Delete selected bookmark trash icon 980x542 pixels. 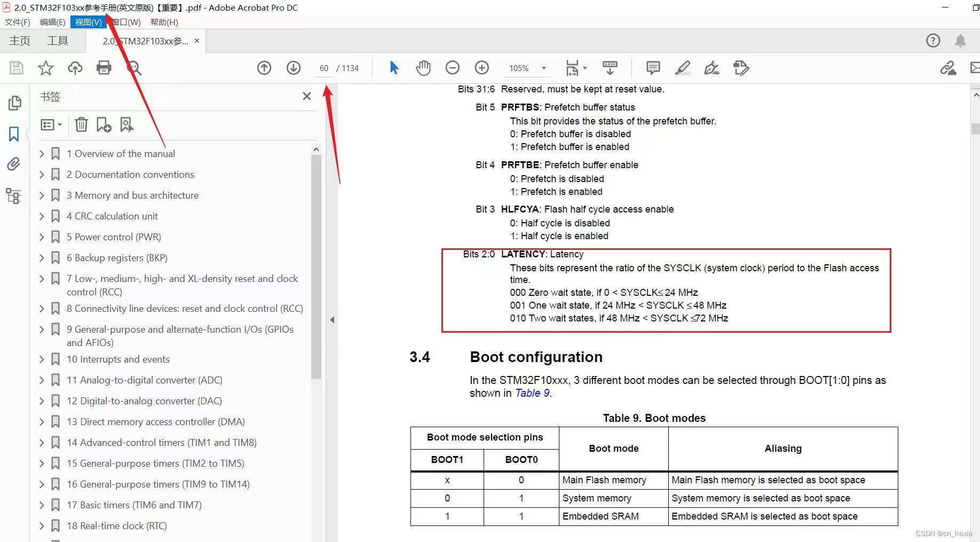(81, 124)
